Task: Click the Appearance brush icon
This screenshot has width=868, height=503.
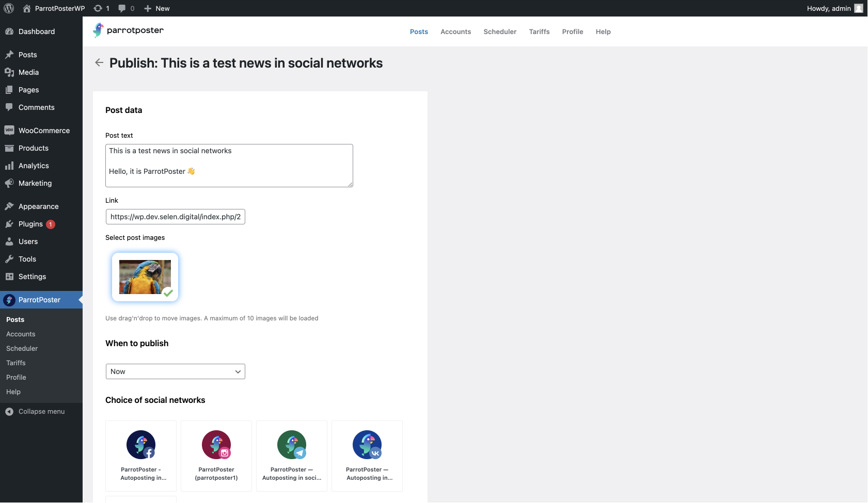Action: [x=9, y=206]
